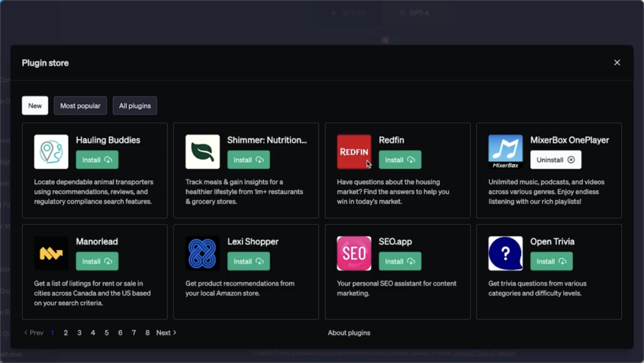Select page 1 in pagination
Screen dimensions: 644x363
coord(52,333)
